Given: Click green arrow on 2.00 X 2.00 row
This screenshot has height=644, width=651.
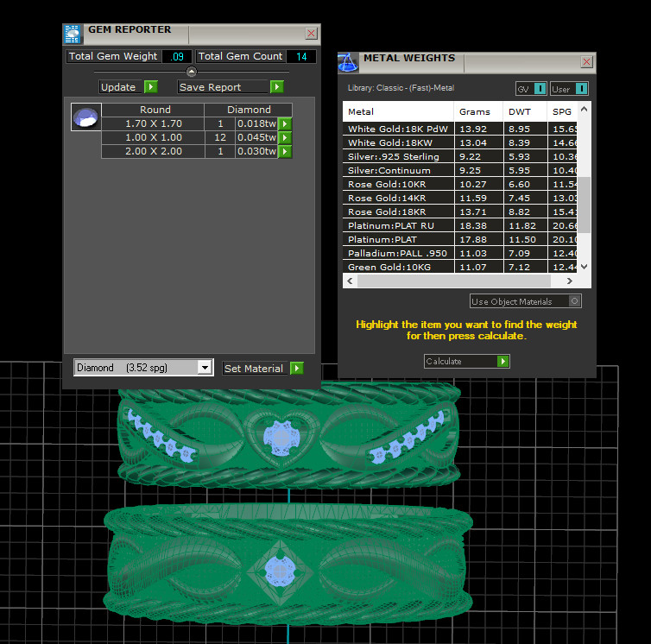Looking at the screenshot, I should tap(285, 152).
